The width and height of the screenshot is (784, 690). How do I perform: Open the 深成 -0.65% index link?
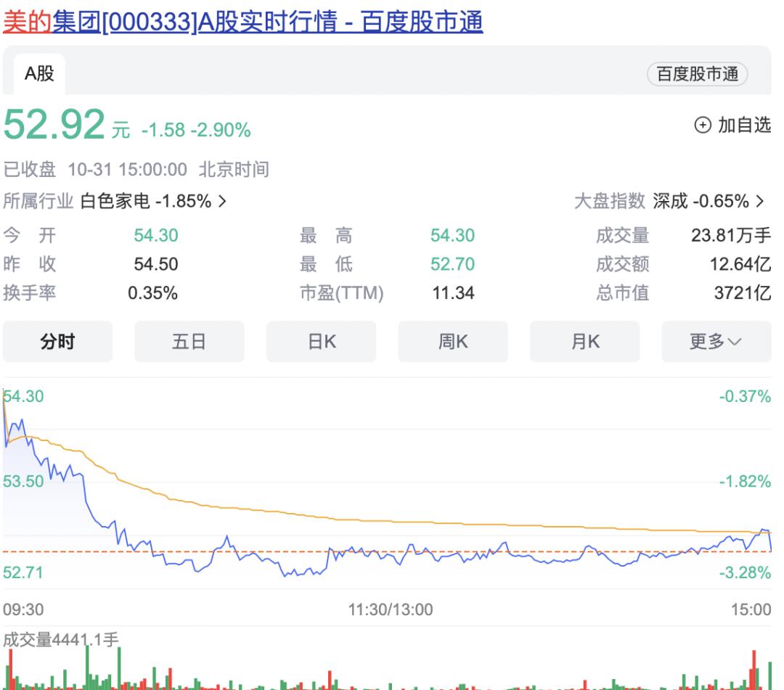tap(701, 202)
